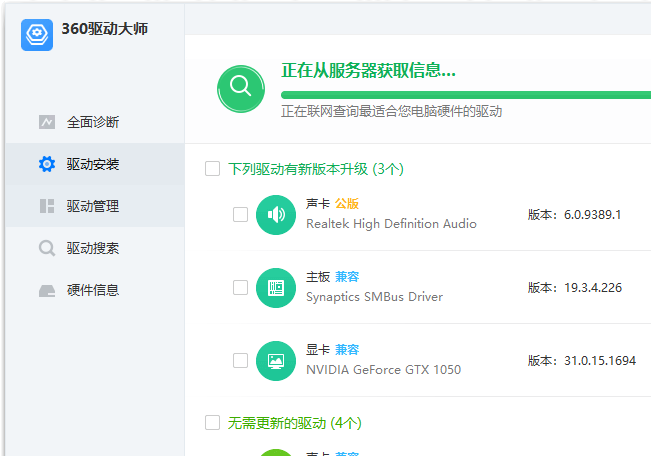
Task: Click the Realtek High Definition Audio name
Action: [391, 224]
